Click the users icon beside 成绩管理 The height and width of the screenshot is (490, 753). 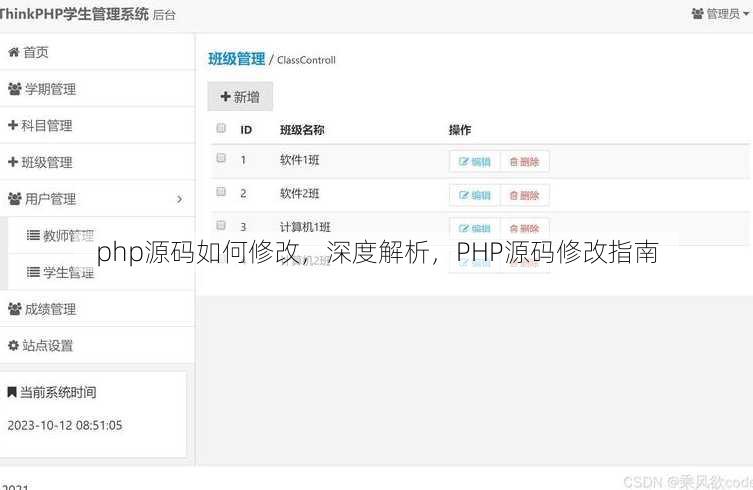[14, 309]
